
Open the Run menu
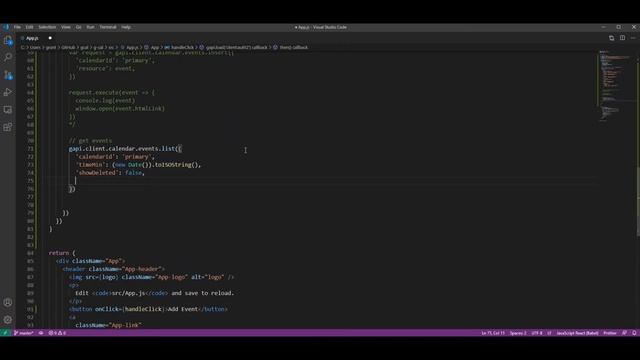point(90,27)
